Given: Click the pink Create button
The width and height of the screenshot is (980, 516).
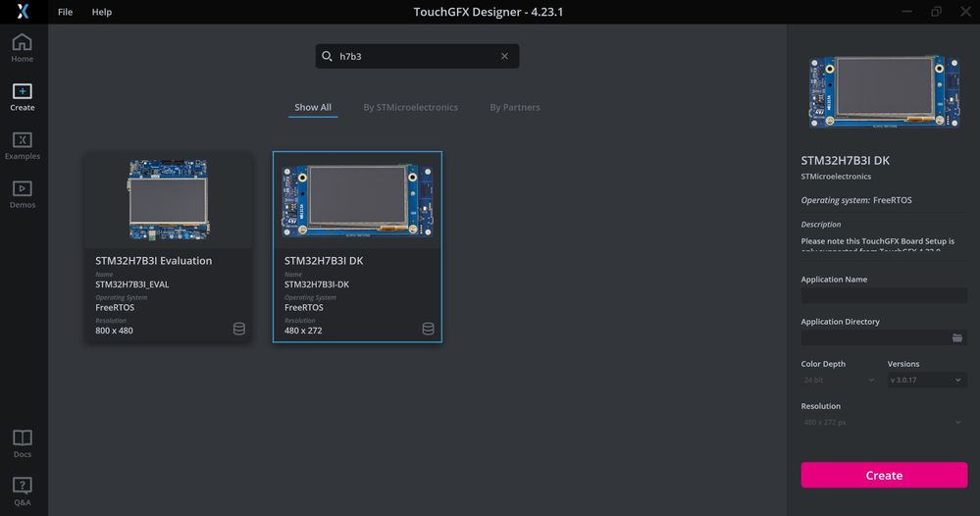Looking at the screenshot, I should pos(884,476).
